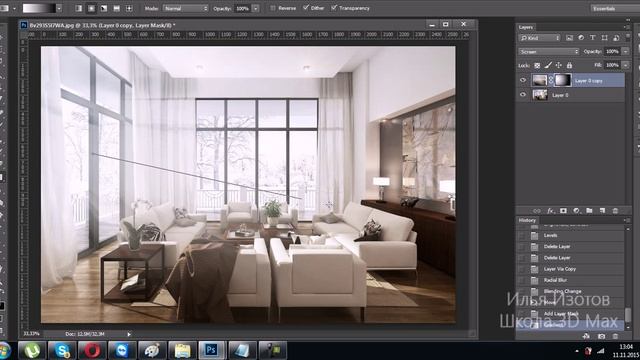The height and width of the screenshot is (360, 640).
Task: Create new fill or adjustment layer icon
Action: point(576,211)
